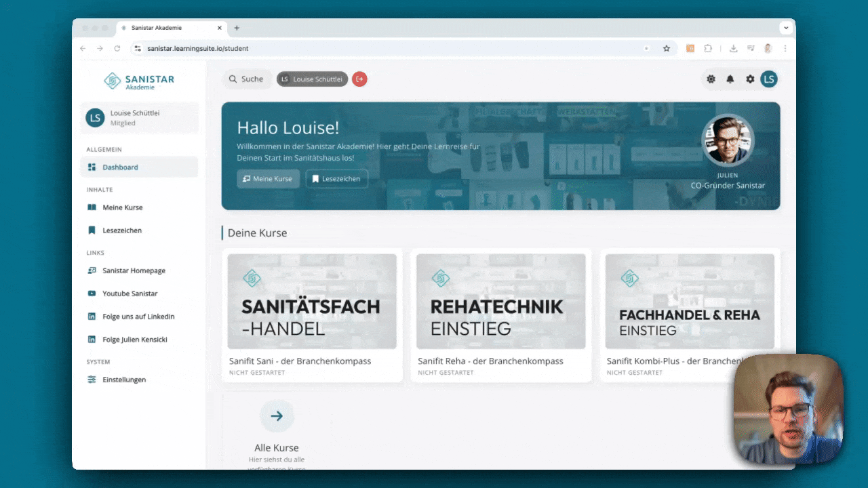Screen dimensions: 868x488
Task: Click the Dashboard grid icon in the sidebar
Action: tap(92, 167)
